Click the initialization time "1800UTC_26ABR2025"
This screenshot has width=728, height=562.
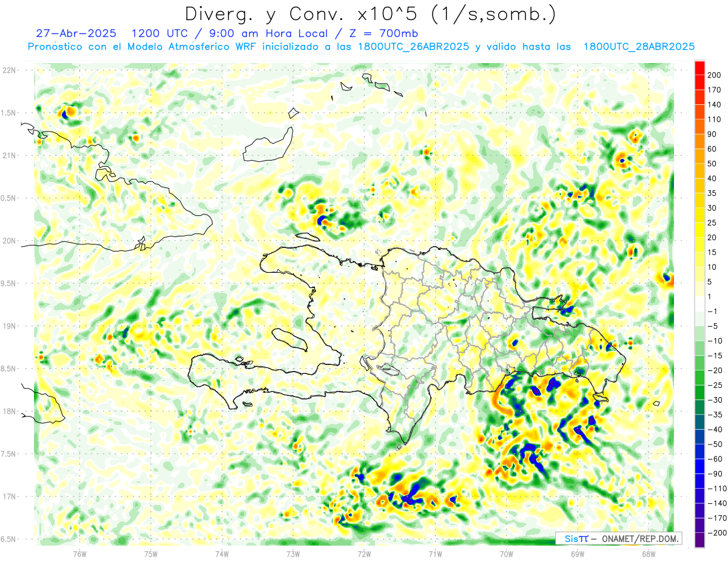click(414, 47)
